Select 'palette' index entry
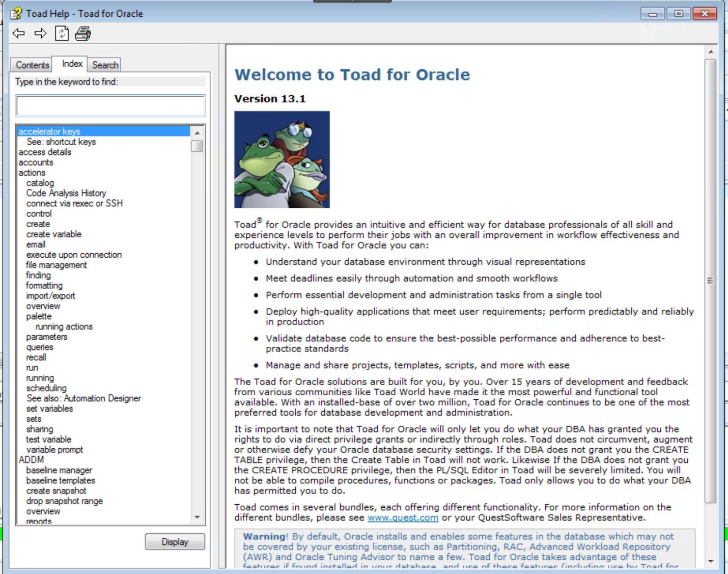 tap(39, 316)
